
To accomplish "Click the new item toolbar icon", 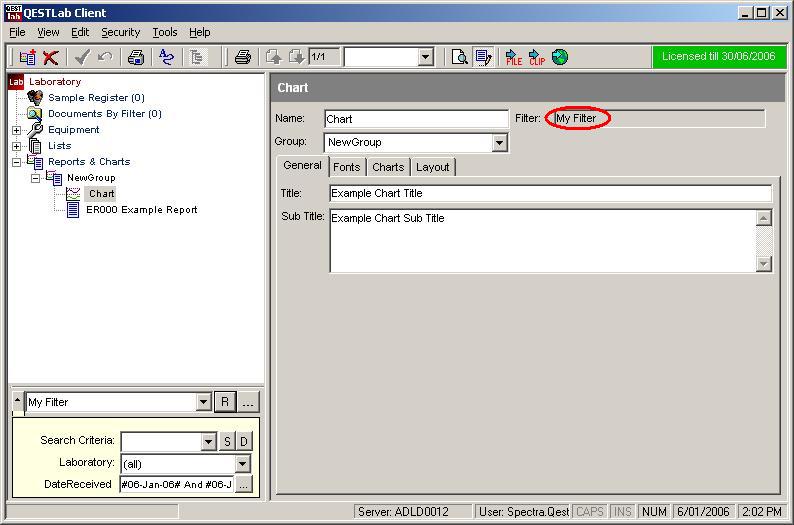I will point(27,58).
